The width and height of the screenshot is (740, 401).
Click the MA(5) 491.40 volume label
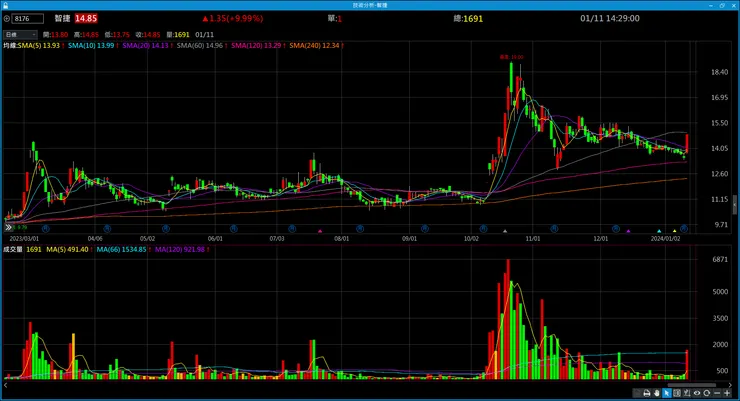67,250
